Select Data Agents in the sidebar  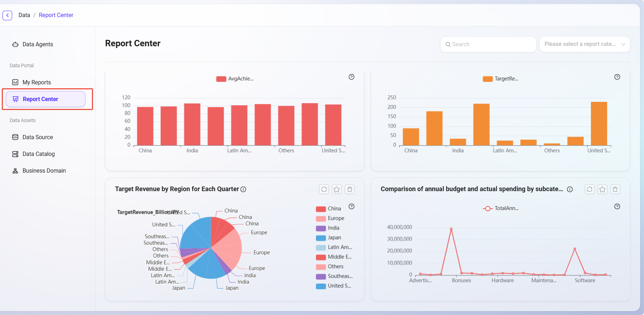pyautogui.click(x=37, y=44)
